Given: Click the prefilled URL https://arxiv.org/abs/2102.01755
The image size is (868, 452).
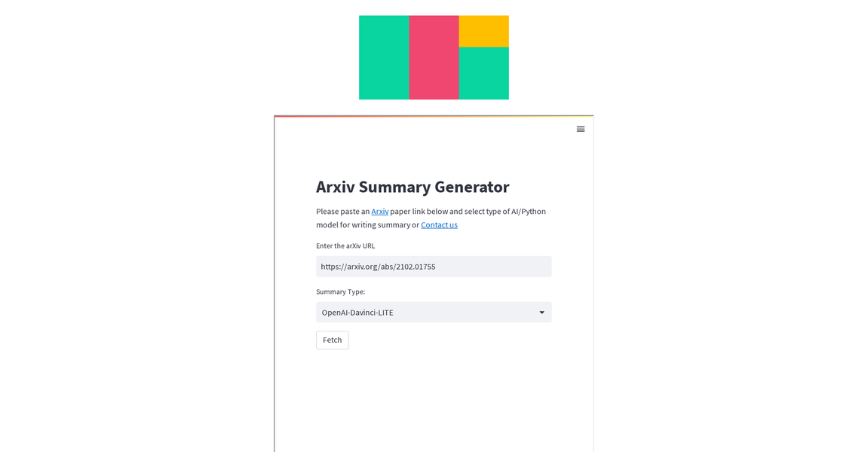Looking at the screenshot, I should [377, 266].
